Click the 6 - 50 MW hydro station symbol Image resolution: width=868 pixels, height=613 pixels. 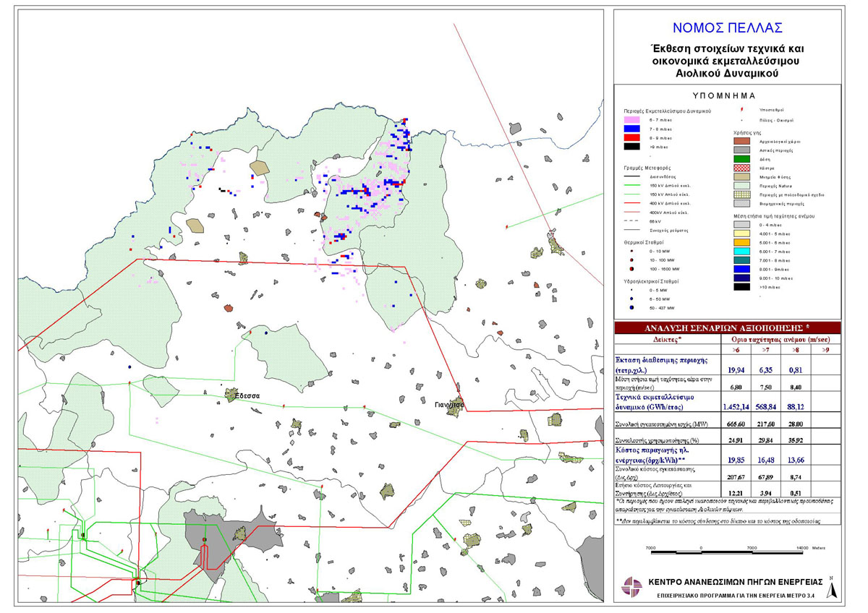[x=631, y=299]
